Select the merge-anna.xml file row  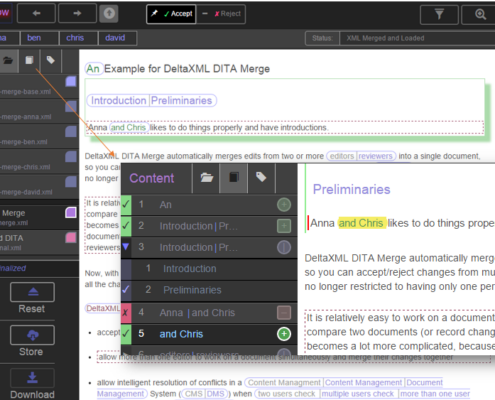(x=39, y=112)
